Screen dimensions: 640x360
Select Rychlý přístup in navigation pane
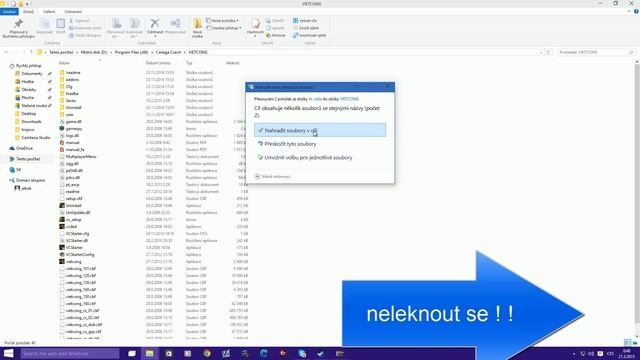pyautogui.click(x=29, y=66)
